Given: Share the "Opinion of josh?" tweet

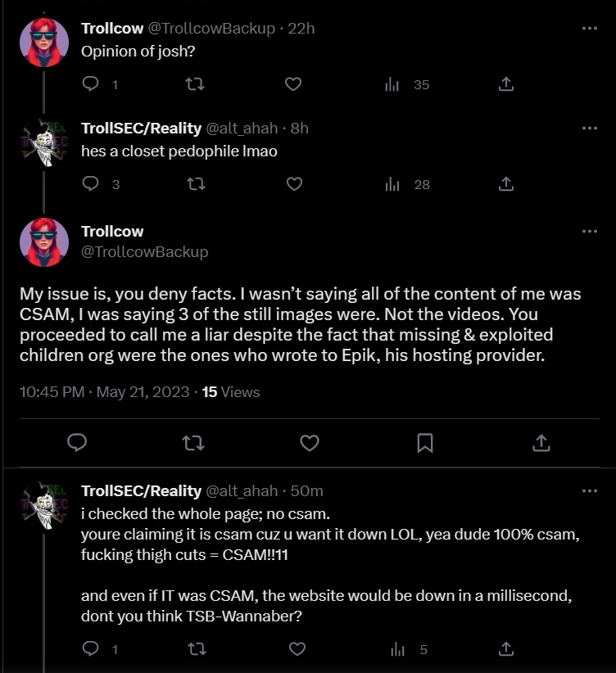Looking at the screenshot, I should [x=506, y=84].
